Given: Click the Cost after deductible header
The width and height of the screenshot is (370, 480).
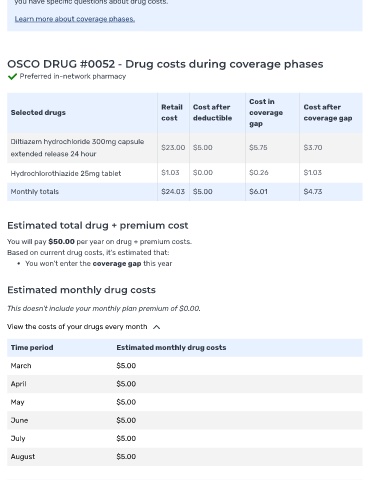Looking at the screenshot, I should tap(212, 113).
